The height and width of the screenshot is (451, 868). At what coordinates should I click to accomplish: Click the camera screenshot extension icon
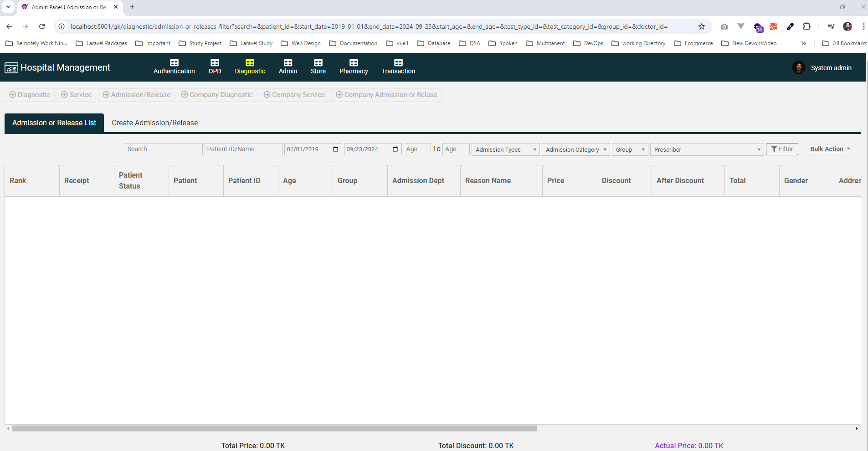click(x=724, y=26)
